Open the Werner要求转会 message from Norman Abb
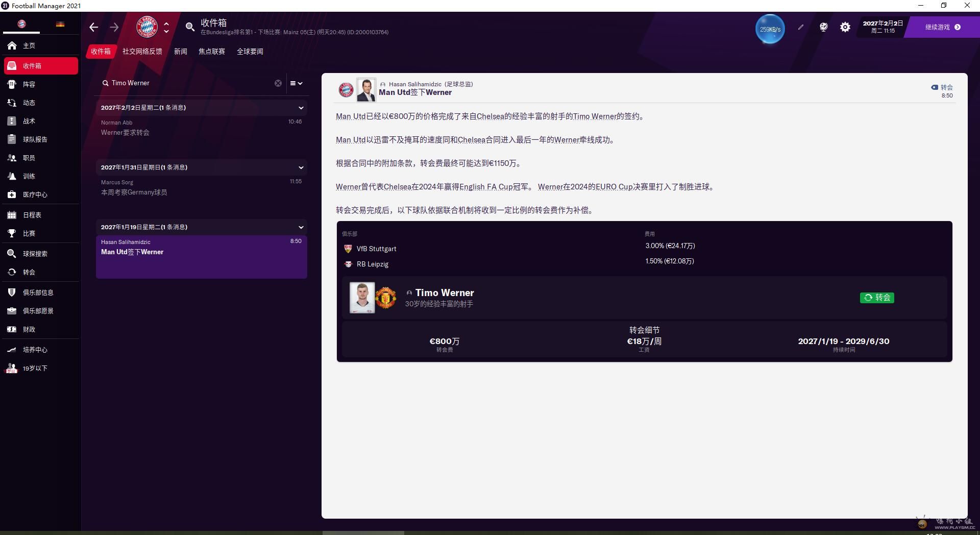 click(201, 128)
